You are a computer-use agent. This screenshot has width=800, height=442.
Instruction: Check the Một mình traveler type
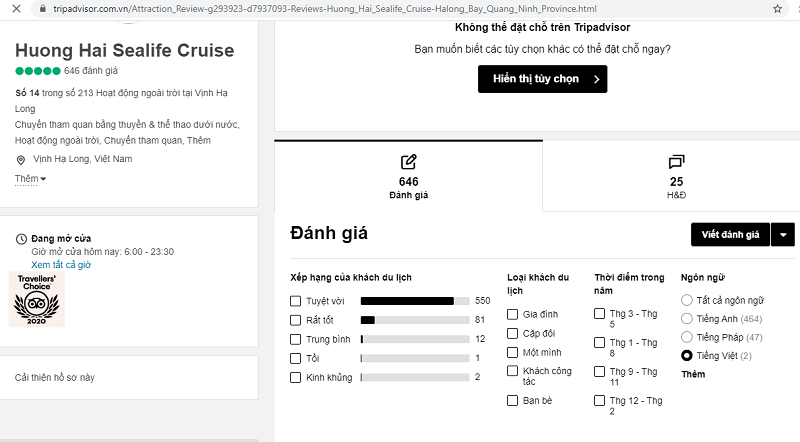(x=512, y=353)
